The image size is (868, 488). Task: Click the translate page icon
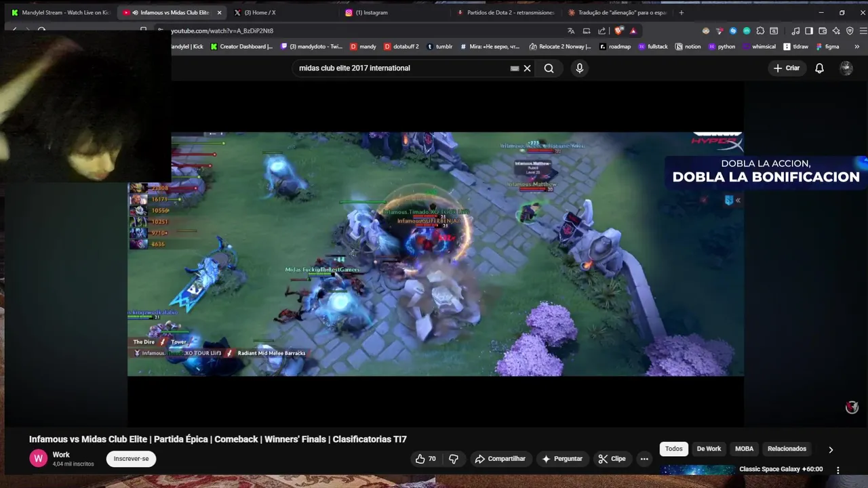571,30
